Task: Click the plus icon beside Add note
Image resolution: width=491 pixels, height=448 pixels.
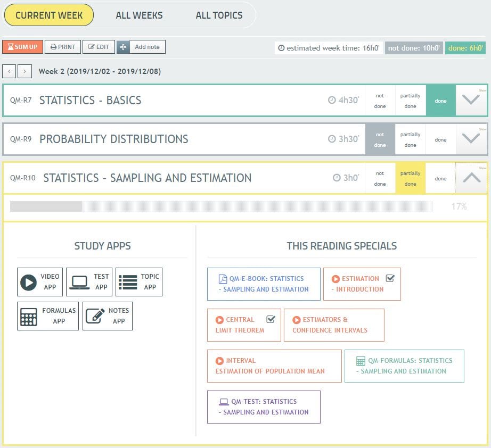Action: point(123,47)
